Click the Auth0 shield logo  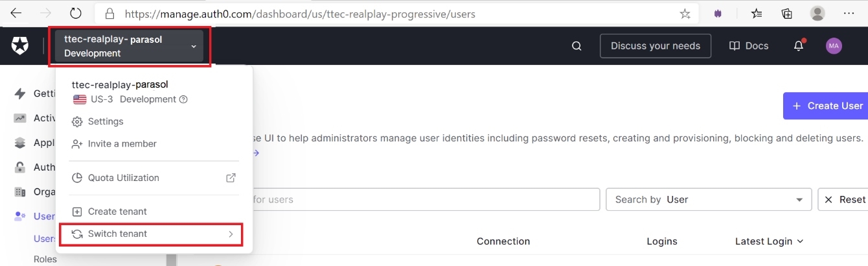20,45
